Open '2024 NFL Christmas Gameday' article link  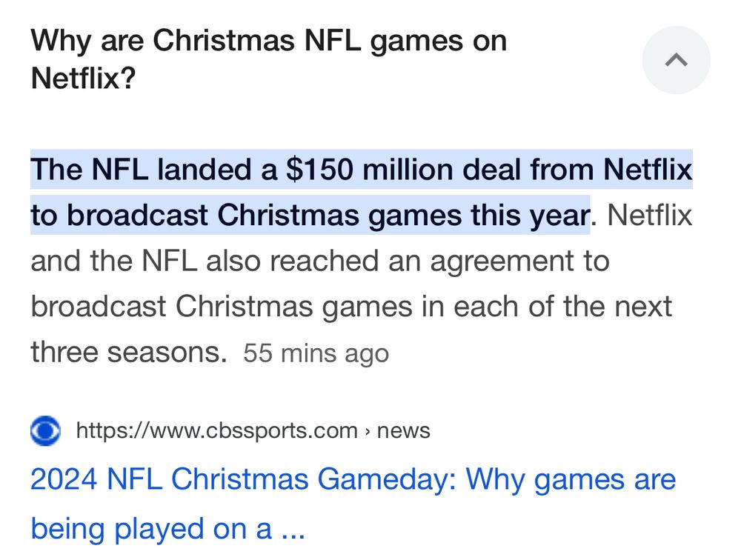point(353,503)
